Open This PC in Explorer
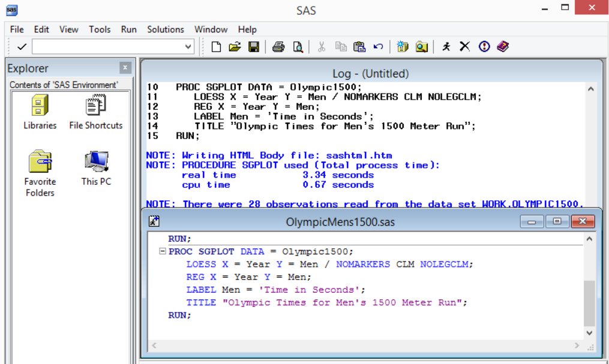This screenshot has width=609, height=364. click(x=97, y=168)
